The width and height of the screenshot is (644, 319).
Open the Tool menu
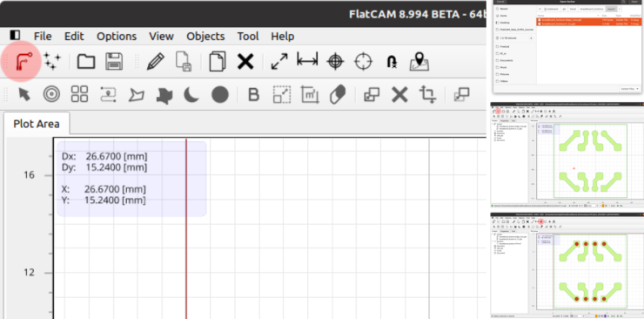(x=248, y=37)
